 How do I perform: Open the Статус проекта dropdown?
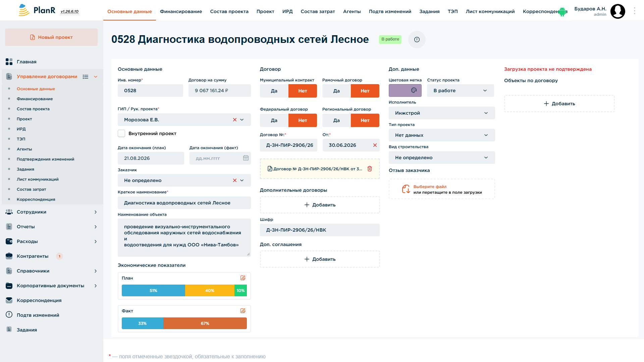pyautogui.click(x=460, y=90)
